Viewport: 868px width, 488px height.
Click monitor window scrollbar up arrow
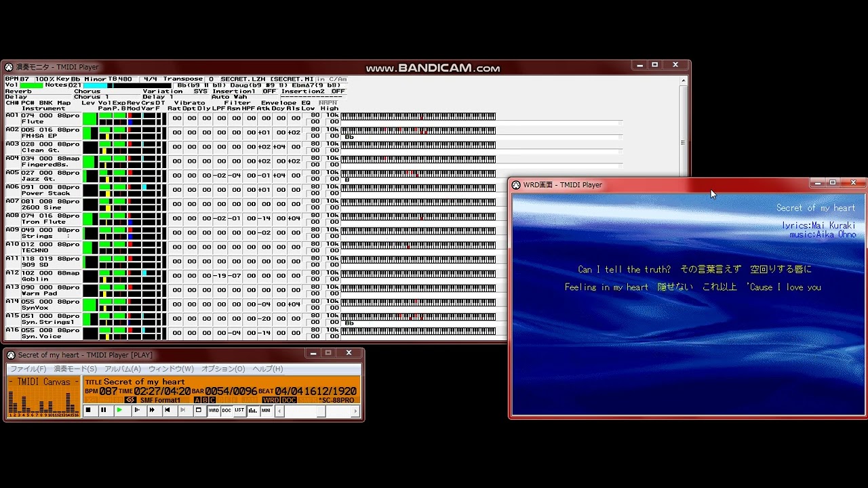point(684,81)
